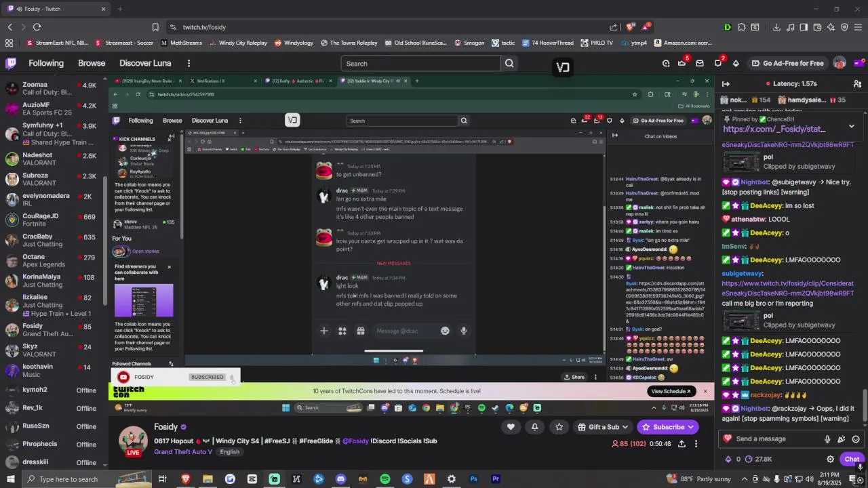This screenshot has width=868, height=488.
Task: Expand the pinned message by ChenceBH
Action: [852, 126]
